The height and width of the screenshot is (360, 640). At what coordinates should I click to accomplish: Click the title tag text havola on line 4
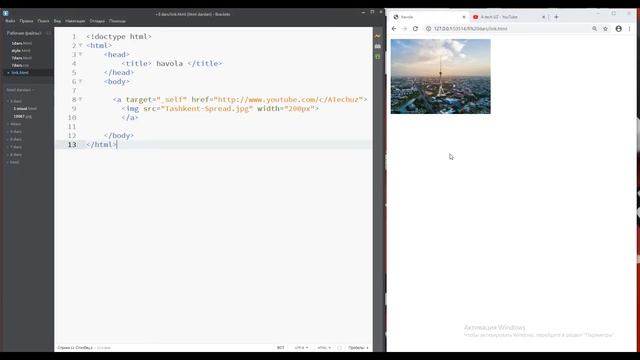[169, 63]
